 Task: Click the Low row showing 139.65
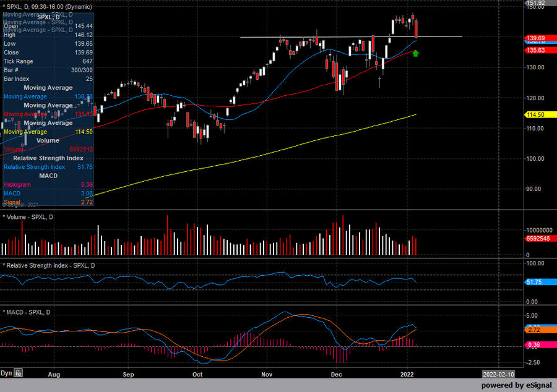click(x=48, y=44)
